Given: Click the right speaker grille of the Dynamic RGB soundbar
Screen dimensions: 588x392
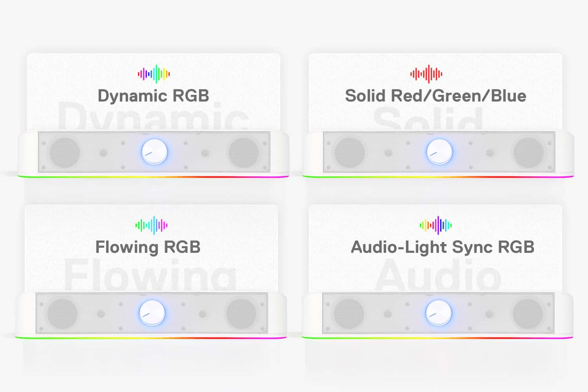Looking at the screenshot, I should coord(243,152).
